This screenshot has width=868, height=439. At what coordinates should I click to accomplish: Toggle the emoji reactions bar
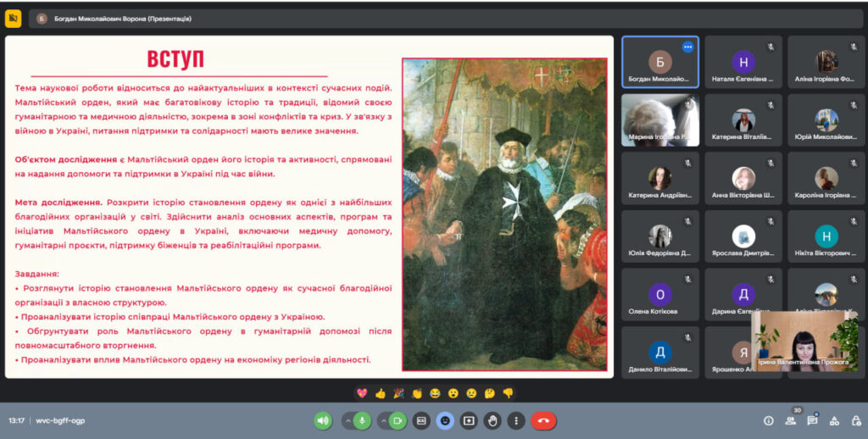click(445, 420)
